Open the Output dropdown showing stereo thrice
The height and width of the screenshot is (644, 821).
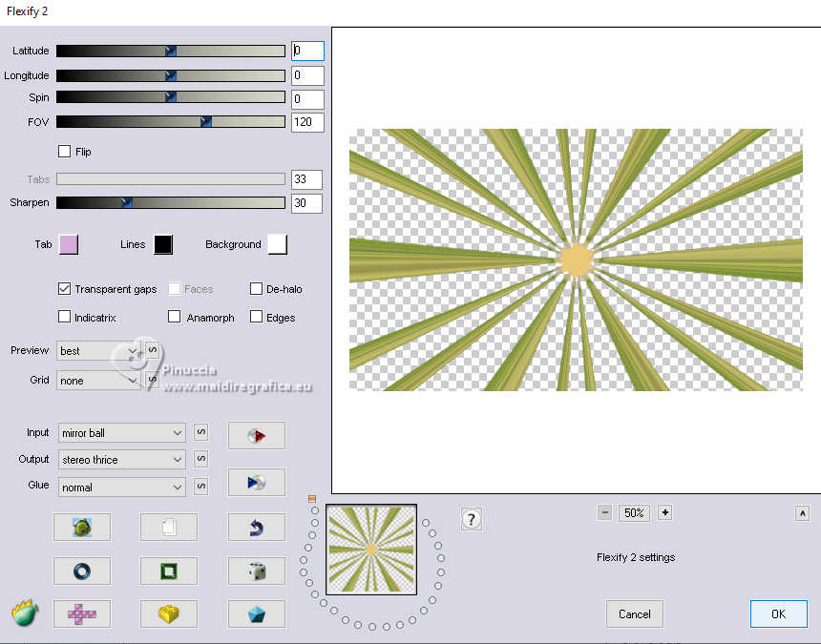[x=121, y=459]
